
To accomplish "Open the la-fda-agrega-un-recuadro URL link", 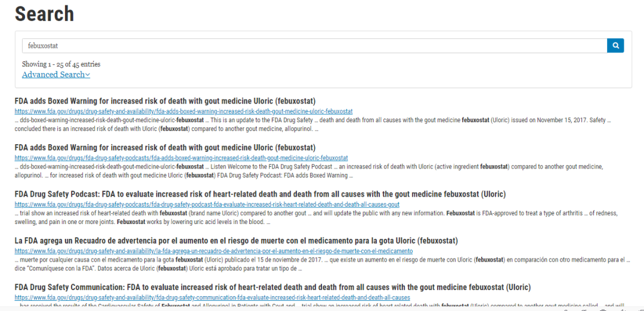I will pyautogui.click(x=213, y=251).
